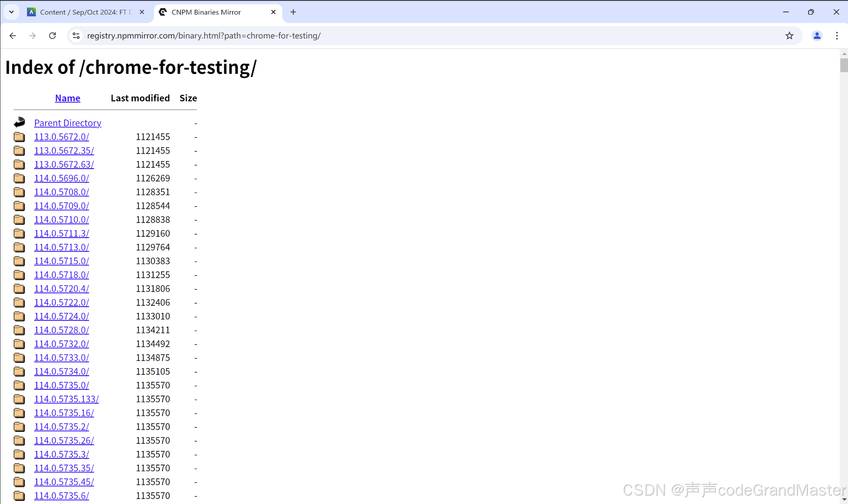This screenshot has height=504, width=848.
Task: Open folder 114.0.5735.45/
Action: pyautogui.click(x=64, y=482)
